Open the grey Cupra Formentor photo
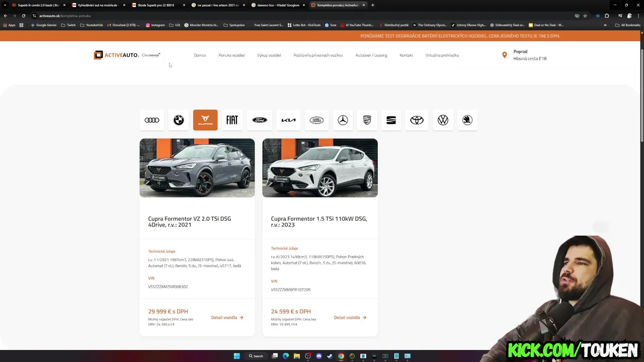 (x=197, y=168)
